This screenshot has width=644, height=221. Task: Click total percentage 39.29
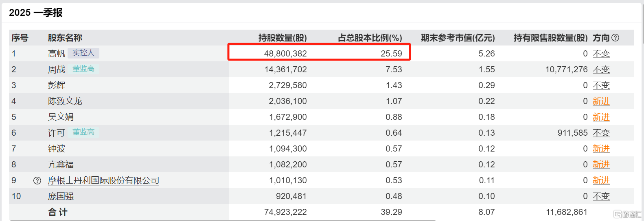(392, 212)
